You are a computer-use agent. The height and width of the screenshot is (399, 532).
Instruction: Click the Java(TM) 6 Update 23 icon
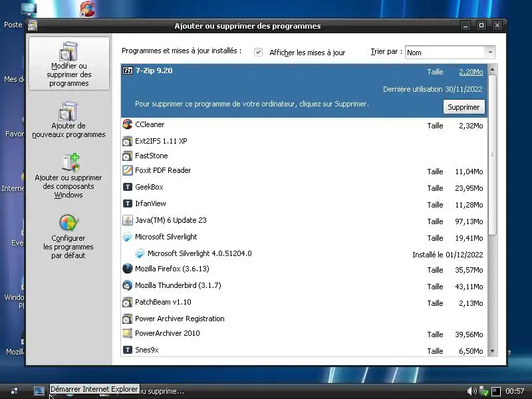coord(128,220)
